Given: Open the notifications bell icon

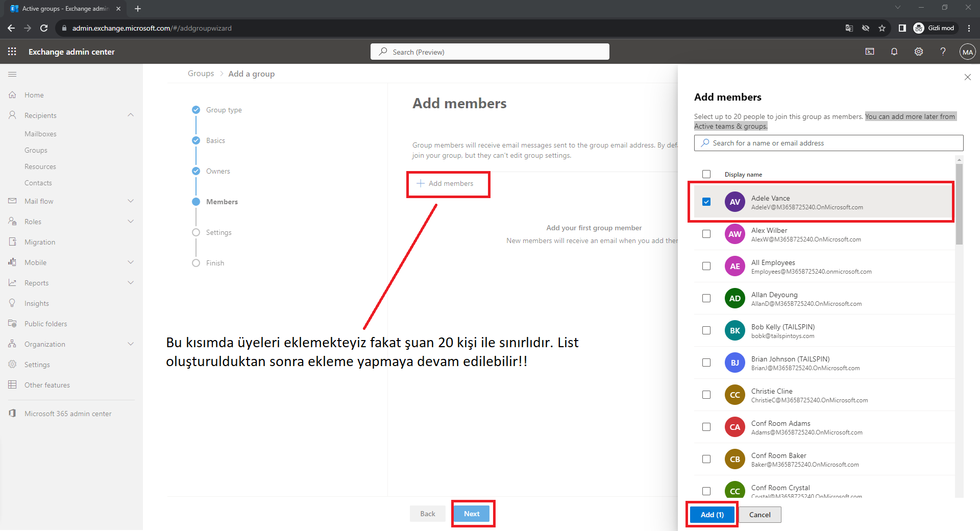Looking at the screenshot, I should coord(894,52).
